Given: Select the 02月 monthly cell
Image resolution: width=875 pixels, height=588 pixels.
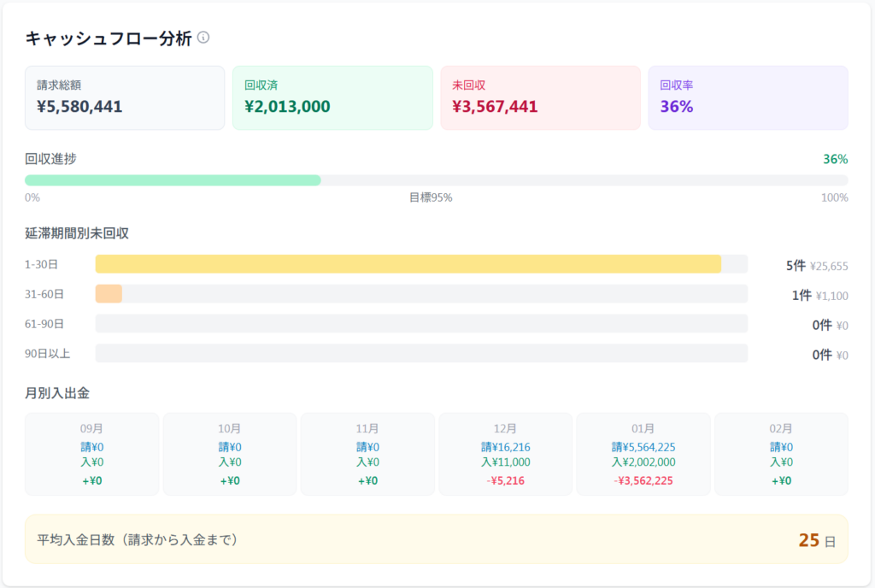Looking at the screenshot, I should [781, 454].
